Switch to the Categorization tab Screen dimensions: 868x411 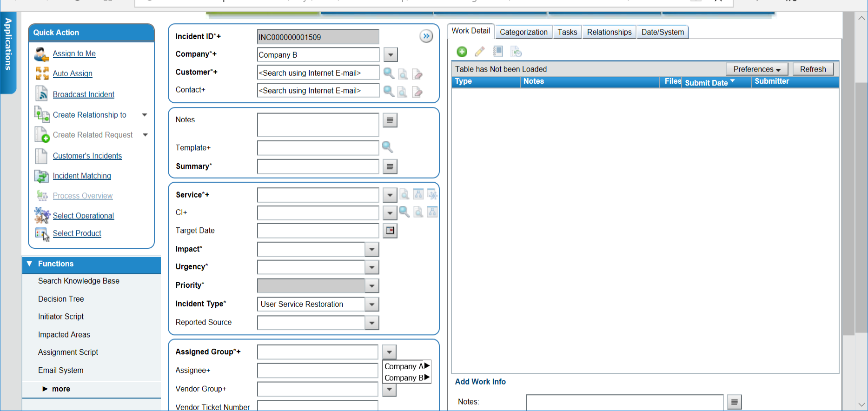tap(523, 32)
